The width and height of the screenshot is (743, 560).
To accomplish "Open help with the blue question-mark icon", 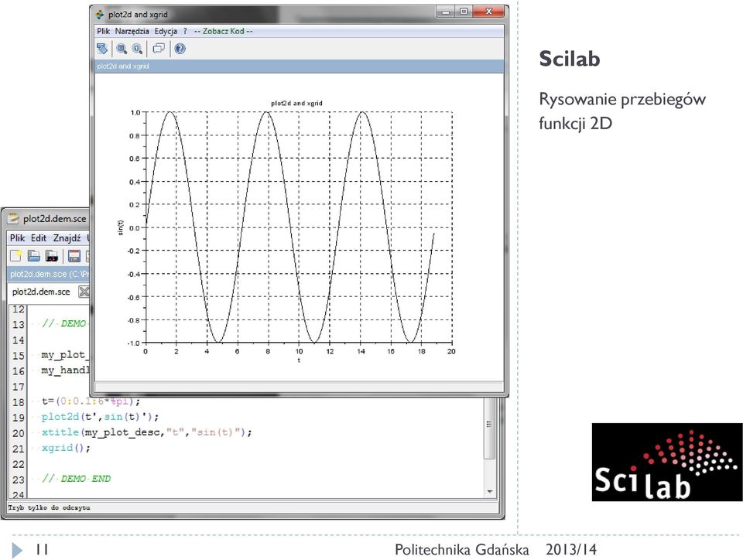I will click(180, 49).
